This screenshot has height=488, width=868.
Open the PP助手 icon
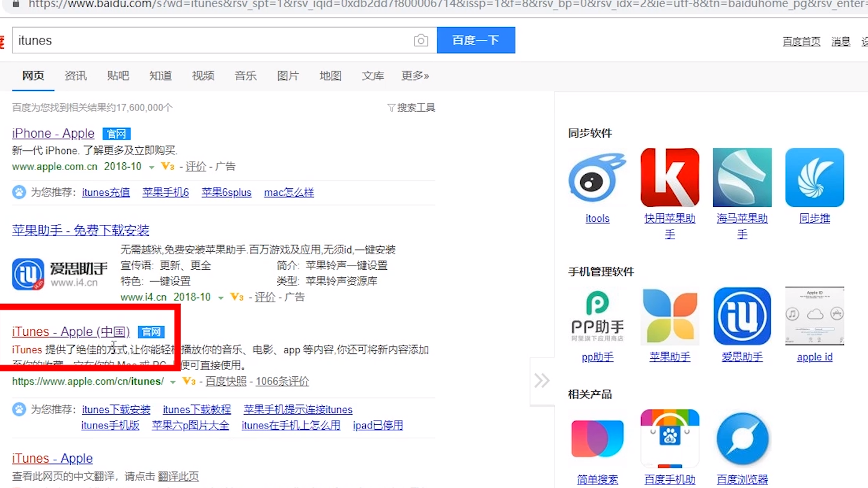(x=597, y=316)
